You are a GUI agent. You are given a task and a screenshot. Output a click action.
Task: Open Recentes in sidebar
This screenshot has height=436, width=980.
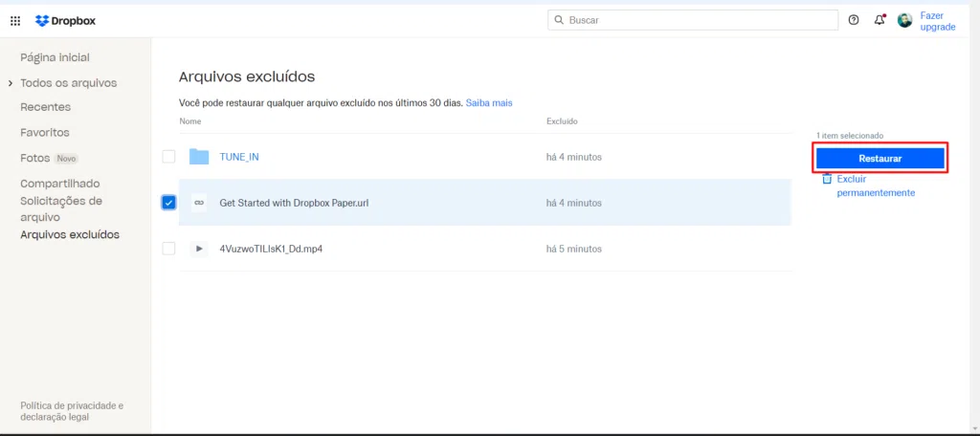tap(46, 107)
